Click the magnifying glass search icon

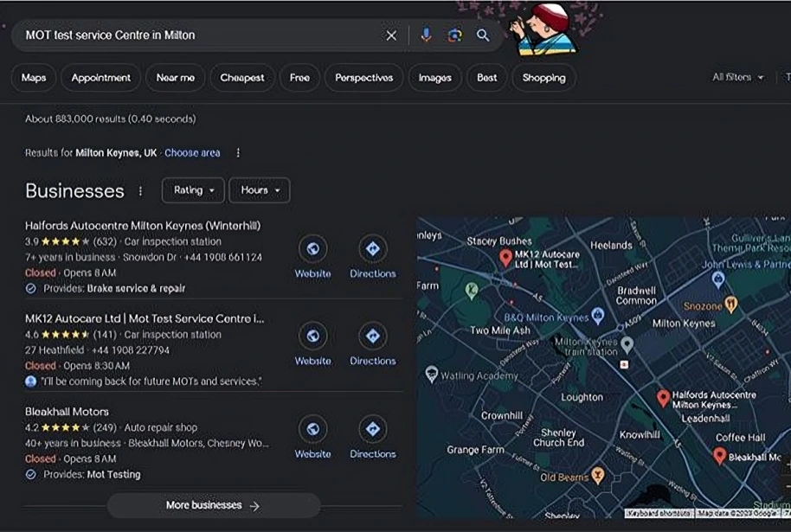(x=483, y=35)
